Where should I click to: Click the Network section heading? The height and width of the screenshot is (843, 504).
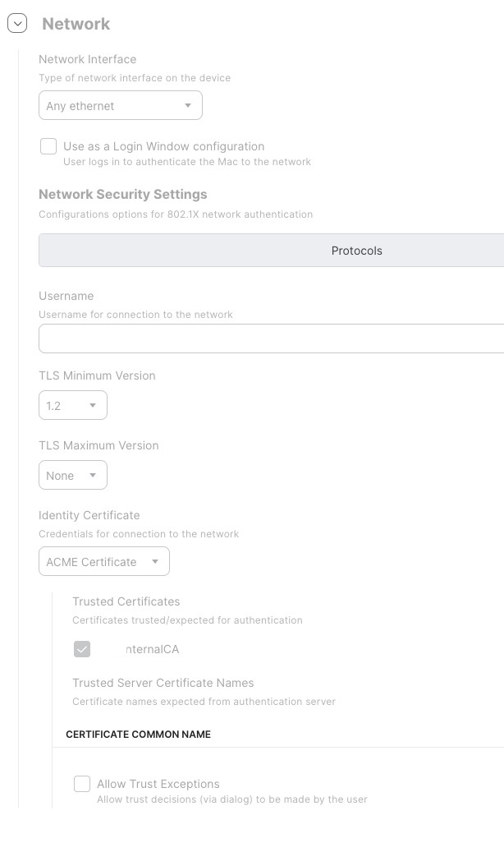76,24
